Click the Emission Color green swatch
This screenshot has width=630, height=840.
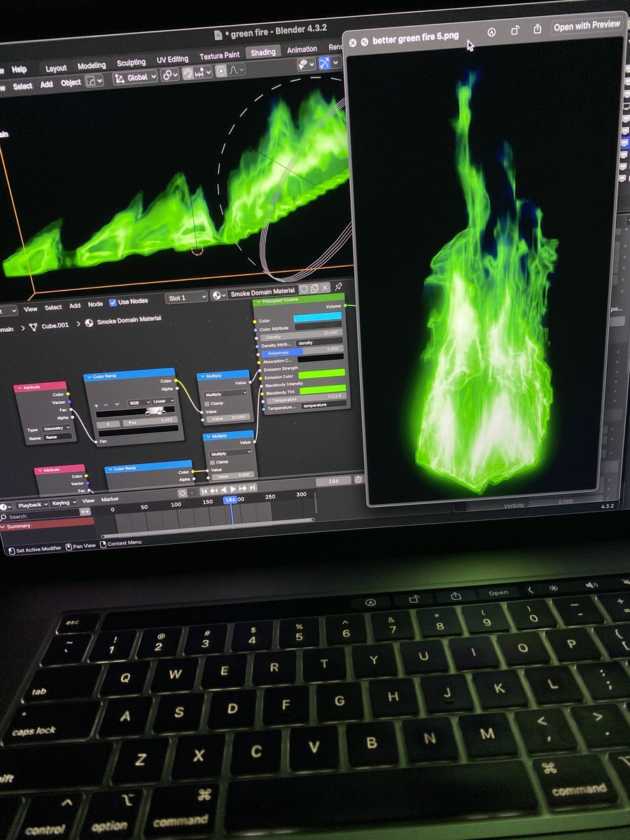click(x=321, y=374)
